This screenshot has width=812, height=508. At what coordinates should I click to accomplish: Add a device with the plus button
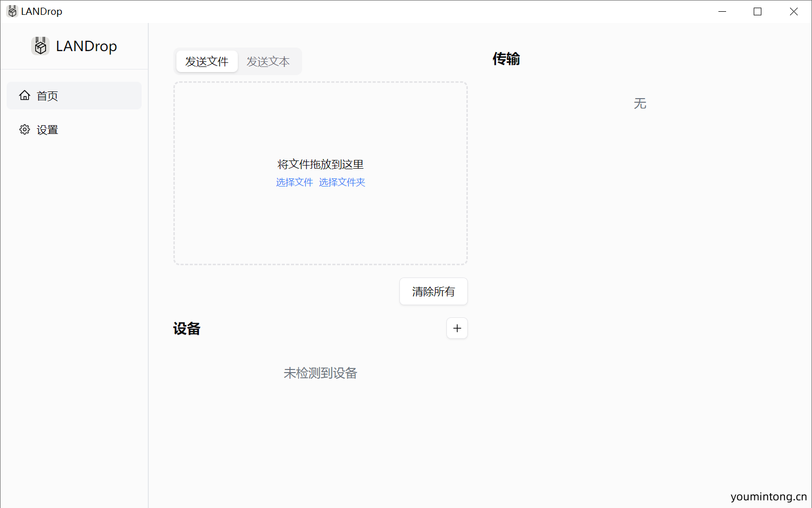pyautogui.click(x=457, y=328)
